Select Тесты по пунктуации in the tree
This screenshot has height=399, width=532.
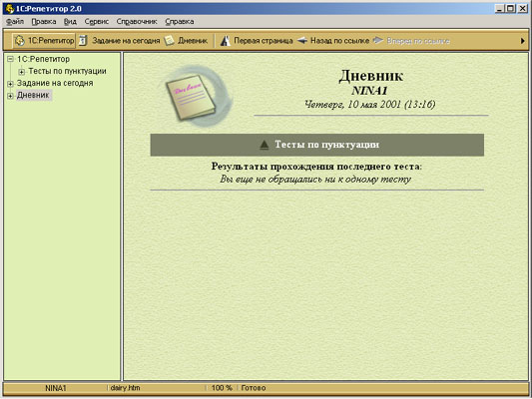pyautogui.click(x=67, y=71)
